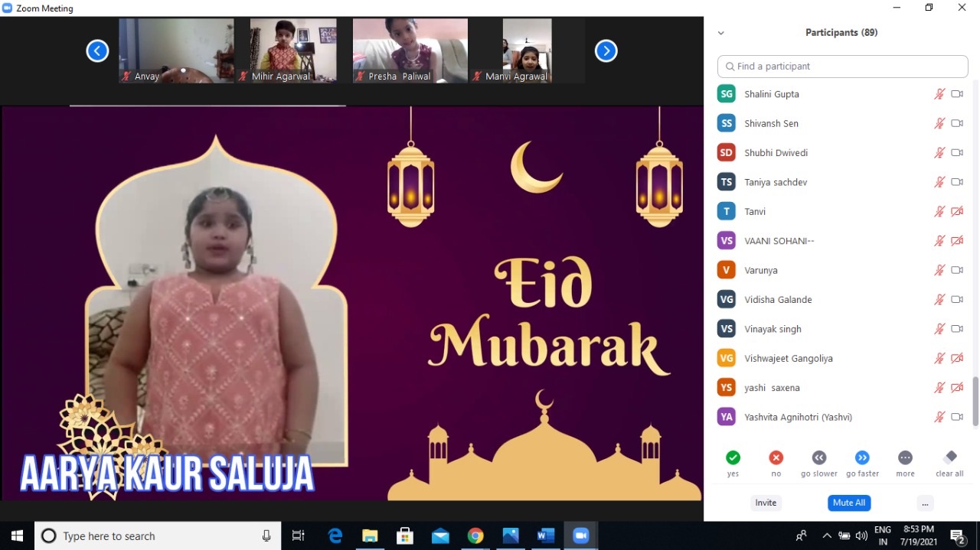Click the taskbar search box
The image size is (980, 550).
click(158, 536)
